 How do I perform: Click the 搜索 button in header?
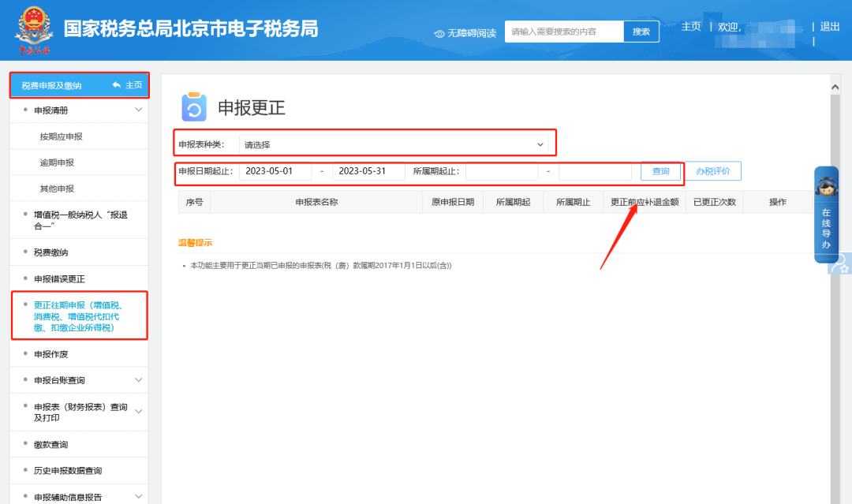[641, 32]
